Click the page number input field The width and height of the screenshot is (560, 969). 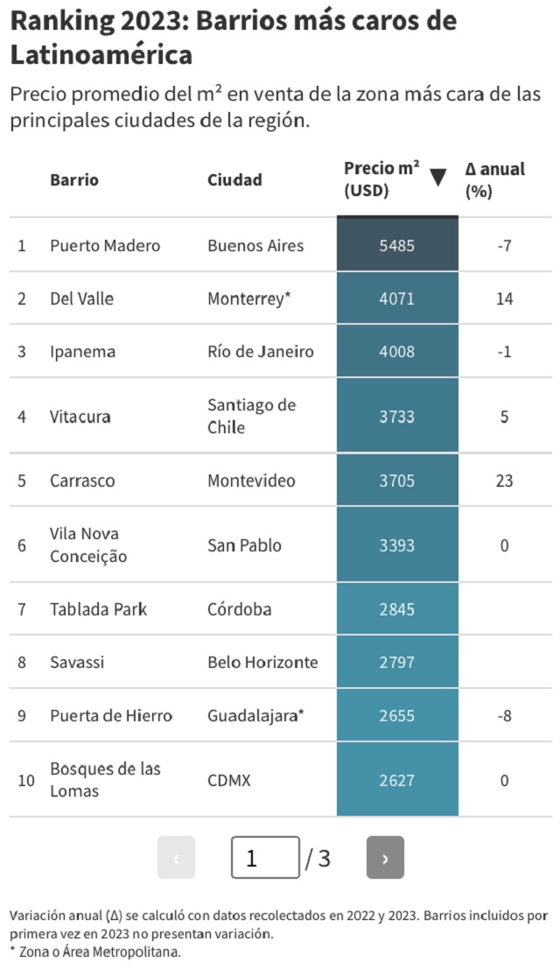265,858
